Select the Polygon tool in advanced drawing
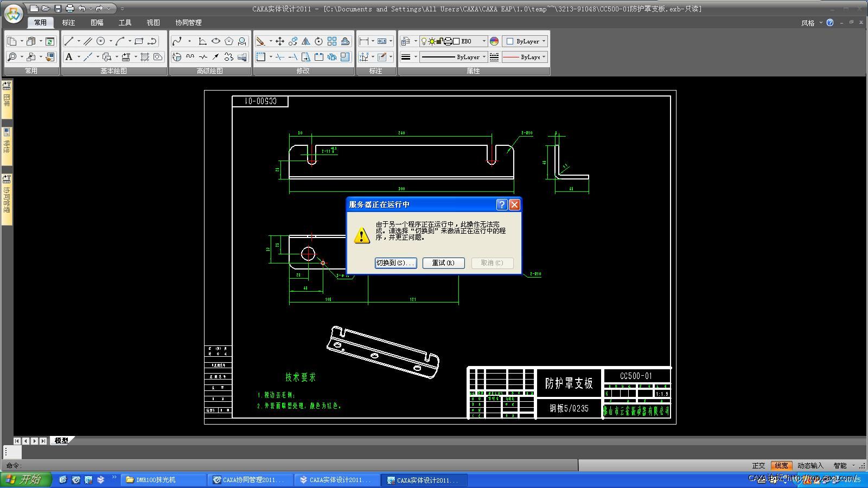Screen dimensions: 868x488 pos(229,41)
